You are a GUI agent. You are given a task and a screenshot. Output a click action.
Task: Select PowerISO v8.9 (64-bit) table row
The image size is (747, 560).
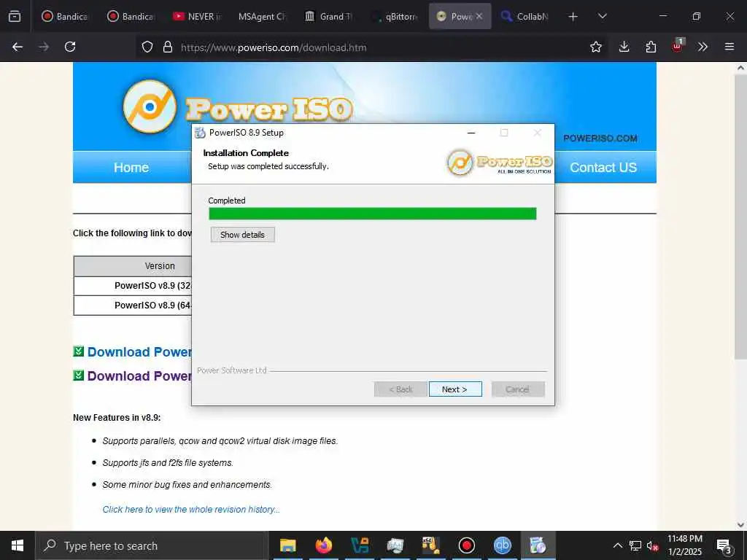pyautogui.click(x=133, y=306)
